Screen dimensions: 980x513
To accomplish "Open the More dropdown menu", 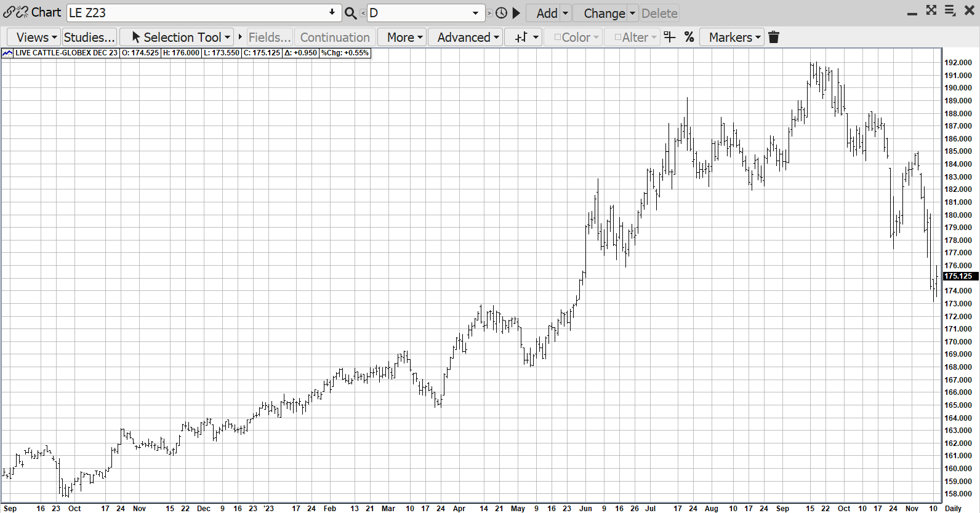I will point(403,38).
